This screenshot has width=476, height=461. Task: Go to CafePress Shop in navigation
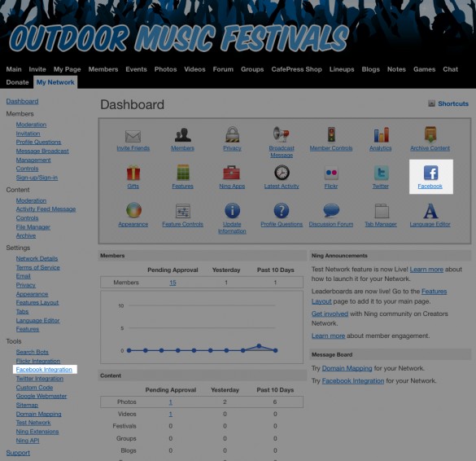click(x=297, y=69)
